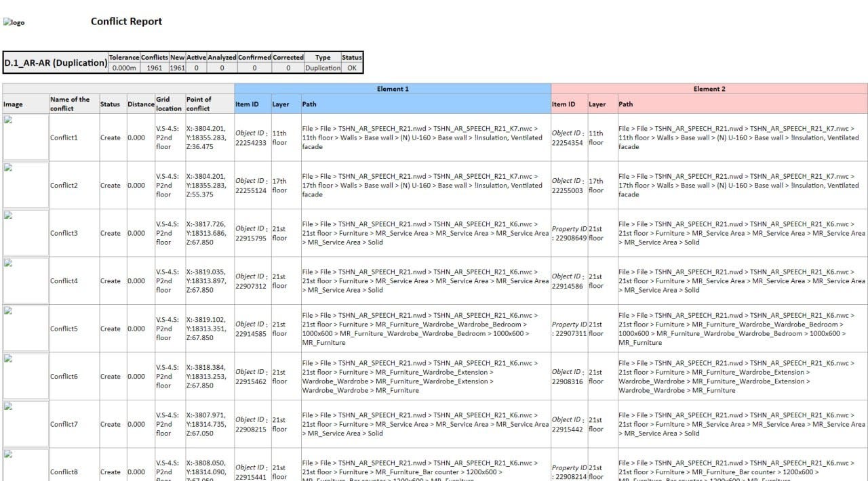Click the Distance column header
This screenshot has height=481, width=868.
(141, 104)
